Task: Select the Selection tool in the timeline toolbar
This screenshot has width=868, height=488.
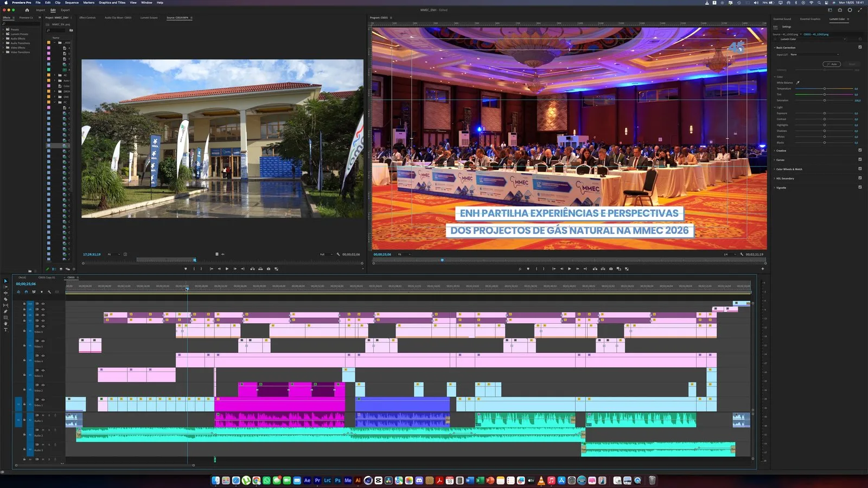Action: (x=6, y=281)
